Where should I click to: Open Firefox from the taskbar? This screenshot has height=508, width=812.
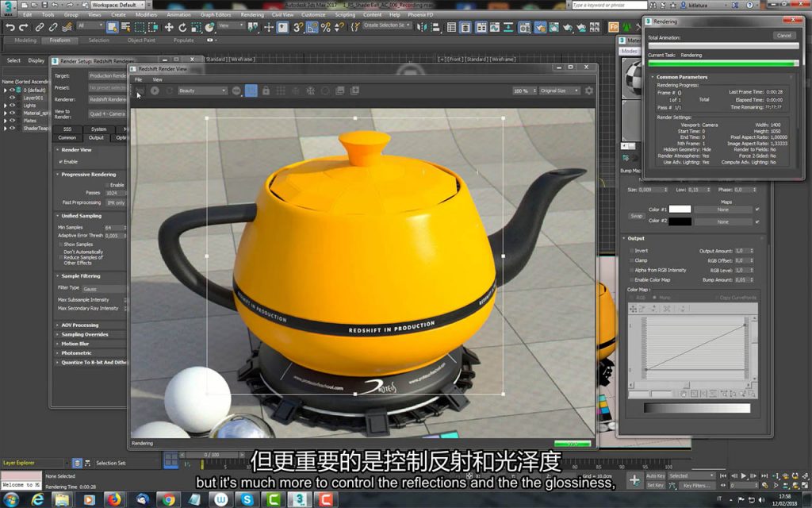point(114,500)
